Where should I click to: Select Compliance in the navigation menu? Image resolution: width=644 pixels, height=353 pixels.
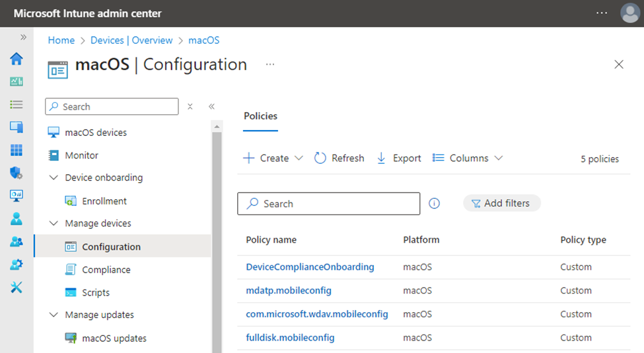point(106,270)
